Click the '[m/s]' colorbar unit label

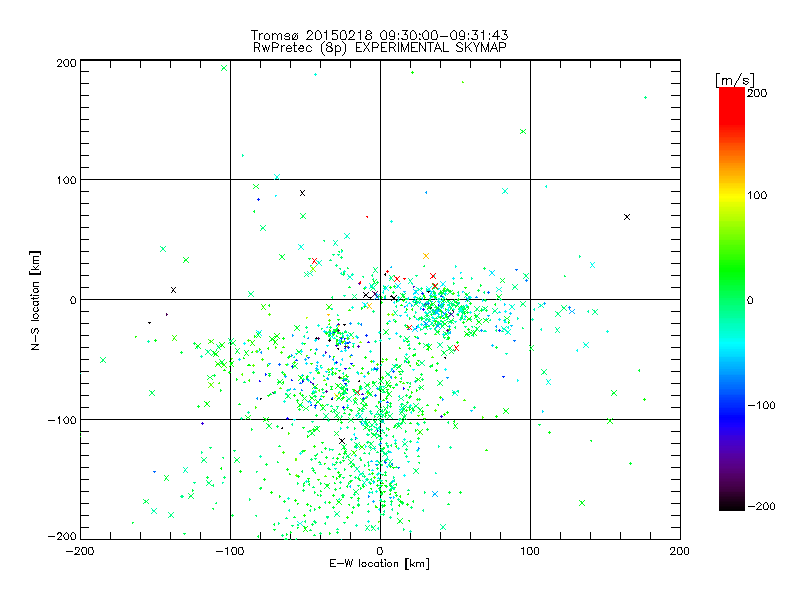[x=735, y=80]
